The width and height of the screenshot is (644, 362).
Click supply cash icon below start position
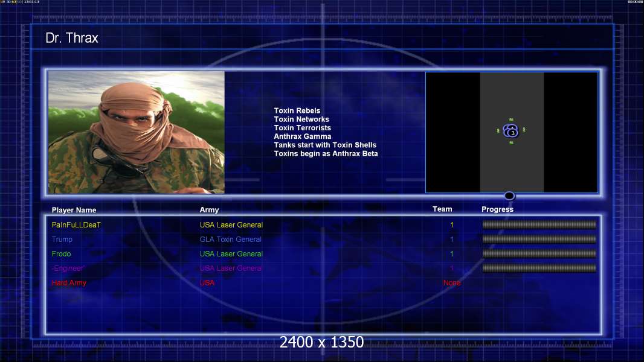pos(511,142)
